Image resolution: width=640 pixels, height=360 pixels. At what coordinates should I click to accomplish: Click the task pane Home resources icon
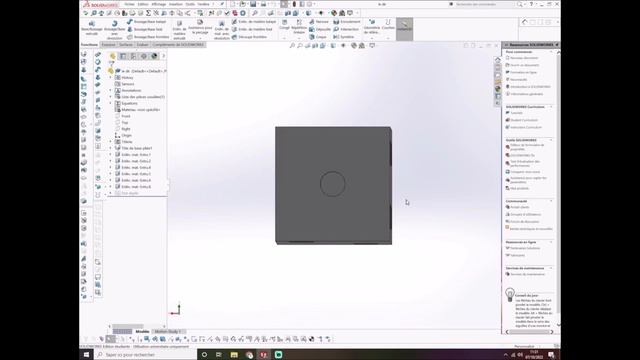click(498, 60)
